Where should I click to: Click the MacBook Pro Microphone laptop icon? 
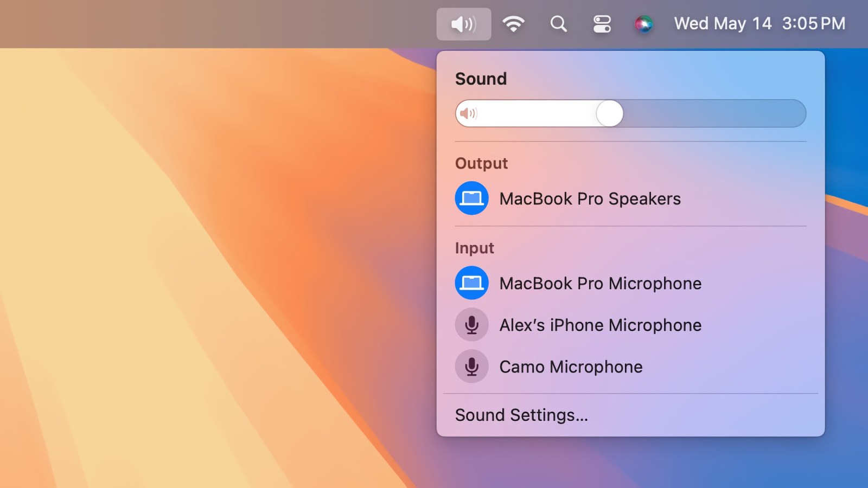click(x=471, y=283)
